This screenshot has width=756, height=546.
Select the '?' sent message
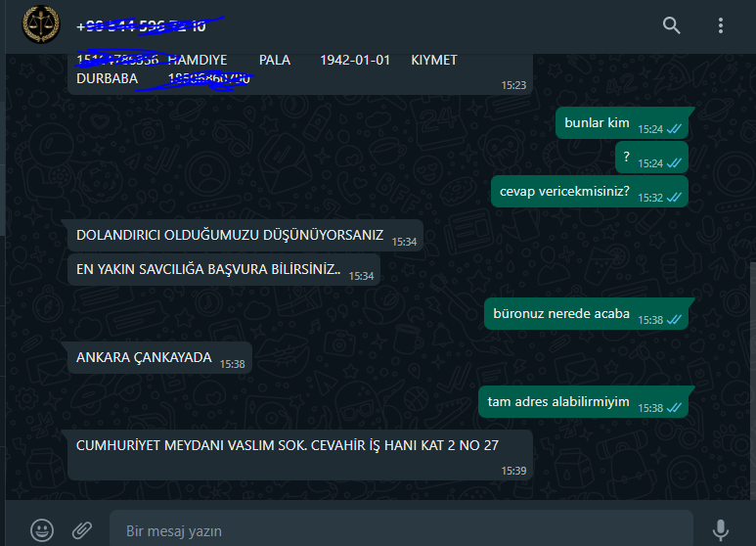coord(651,157)
